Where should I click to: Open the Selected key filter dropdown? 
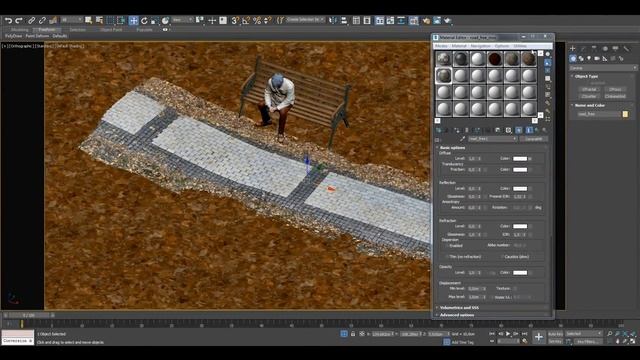[x=584, y=333]
